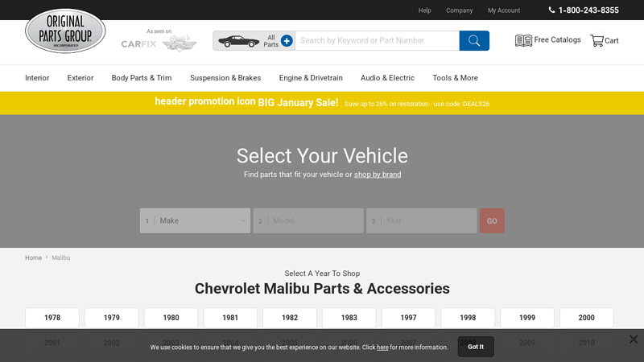Image resolution: width=644 pixels, height=362 pixels.
Task: Open the Free Catalogs book icon
Action: [x=523, y=40]
